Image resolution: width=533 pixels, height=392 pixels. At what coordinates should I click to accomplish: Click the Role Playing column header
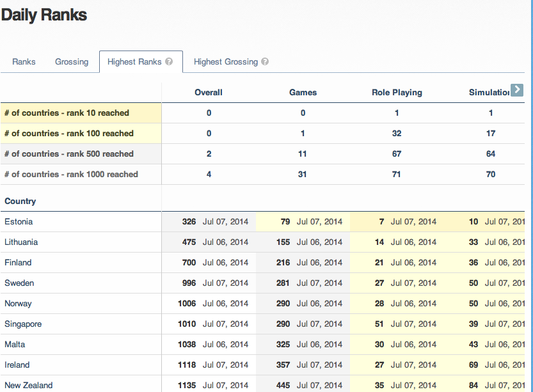tap(397, 93)
